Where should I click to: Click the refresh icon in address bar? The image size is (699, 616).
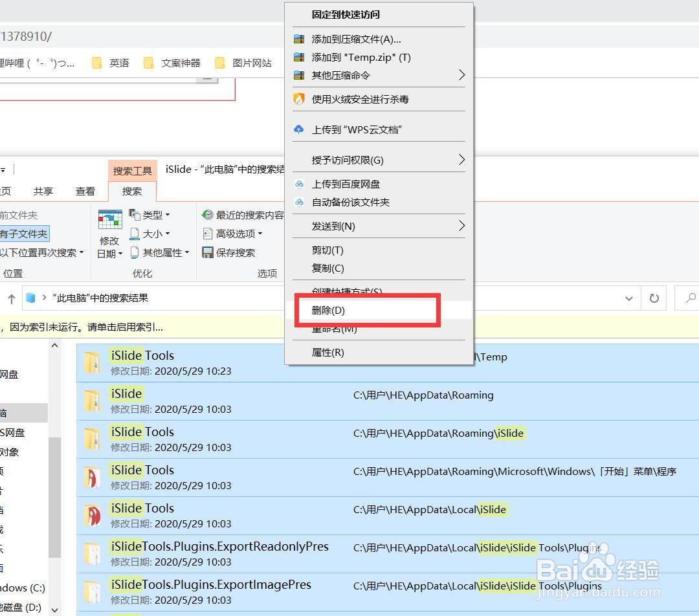[654, 298]
